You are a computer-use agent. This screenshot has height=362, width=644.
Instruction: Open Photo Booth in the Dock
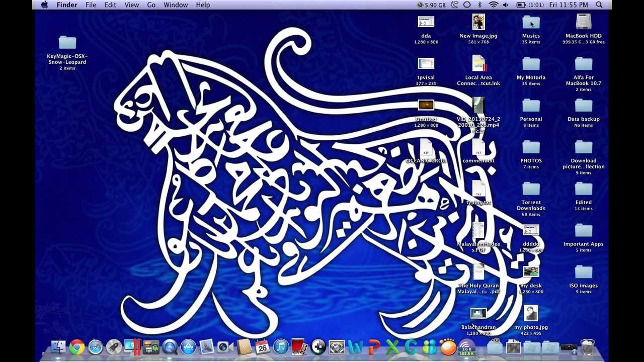pos(299,346)
